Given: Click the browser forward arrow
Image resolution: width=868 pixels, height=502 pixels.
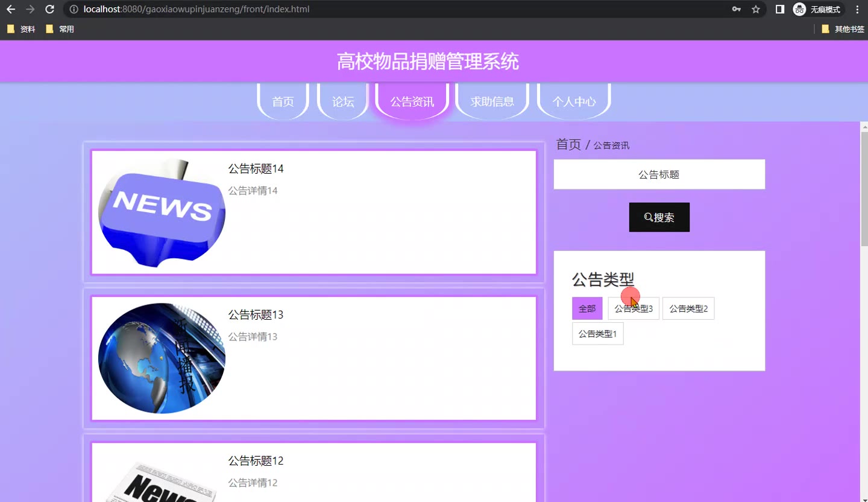Looking at the screenshot, I should pos(30,9).
